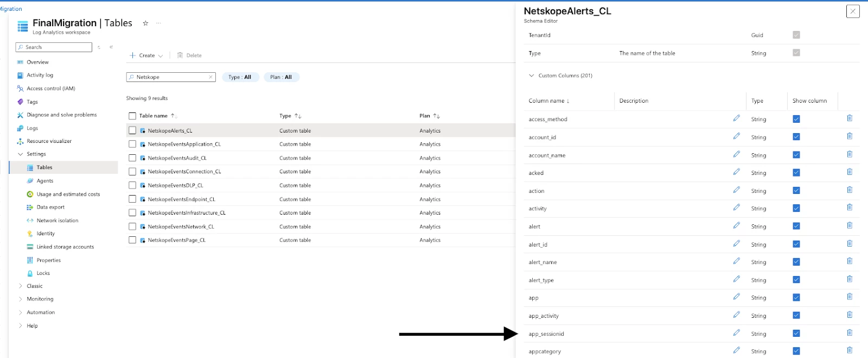
Task: Select the NetskopeAlerts_CL row checkbox
Action: pyautogui.click(x=132, y=130)
